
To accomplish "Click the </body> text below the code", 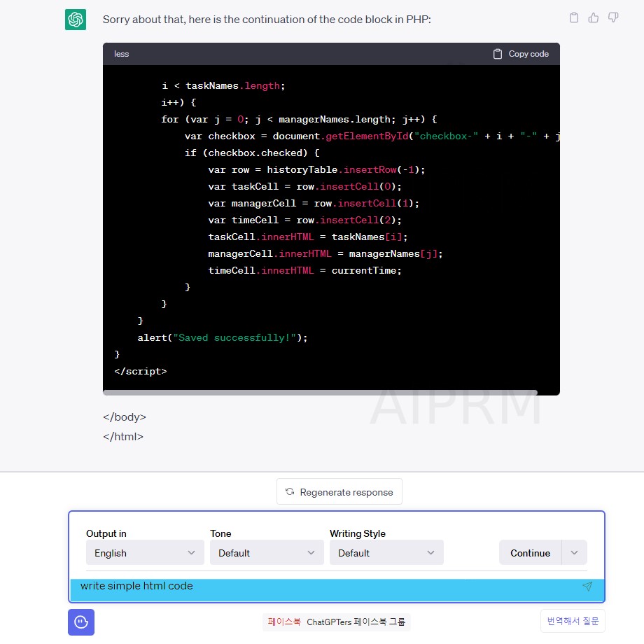I will point(125,417).
